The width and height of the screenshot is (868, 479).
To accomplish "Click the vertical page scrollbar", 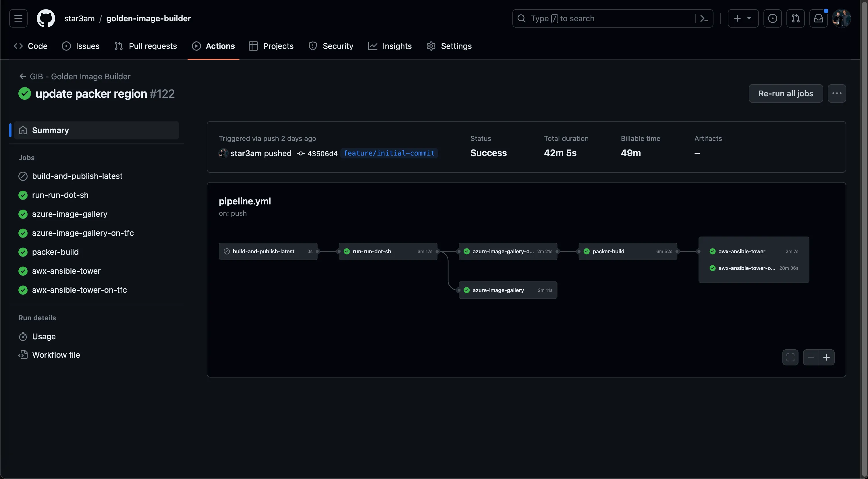I will pos(864,240).
